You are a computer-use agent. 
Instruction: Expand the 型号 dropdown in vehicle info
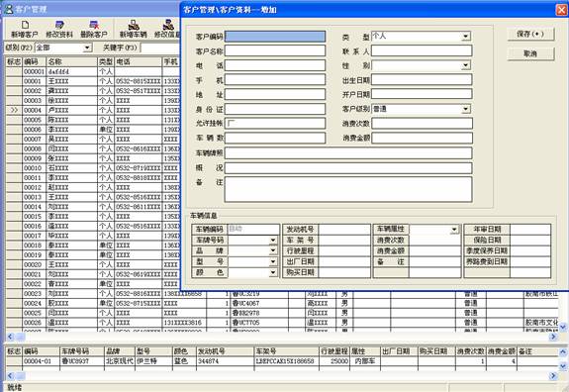(x=273, y=261)
